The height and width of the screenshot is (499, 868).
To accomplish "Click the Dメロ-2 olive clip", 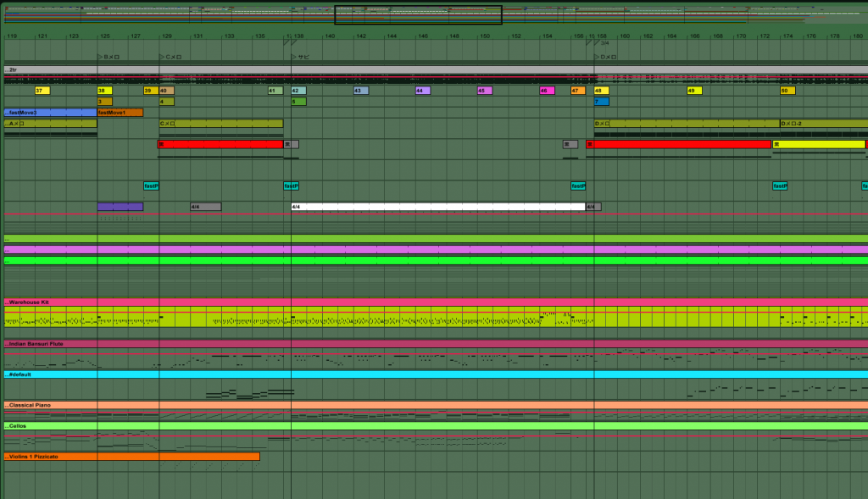I will click(x=822, y=124).
